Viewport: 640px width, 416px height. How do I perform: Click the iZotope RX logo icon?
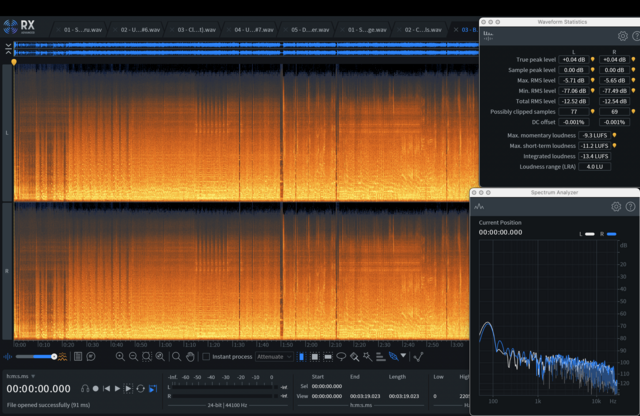(10, 27)
